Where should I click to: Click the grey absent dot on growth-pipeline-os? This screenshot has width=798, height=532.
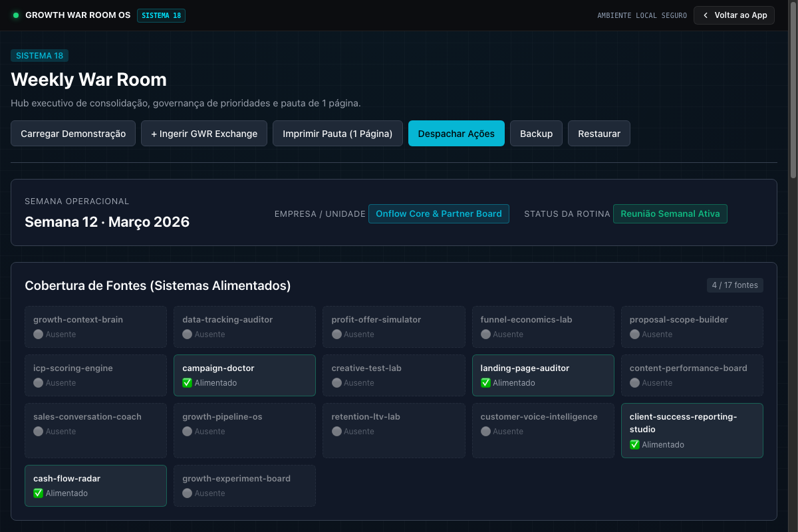tap(187, 432)
